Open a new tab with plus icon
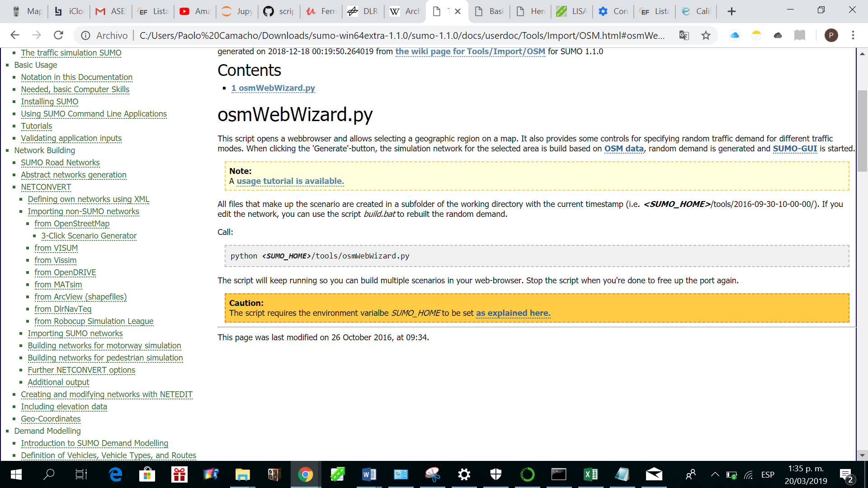Viewport: 868px width, 488px height. (x=731, y=11)
